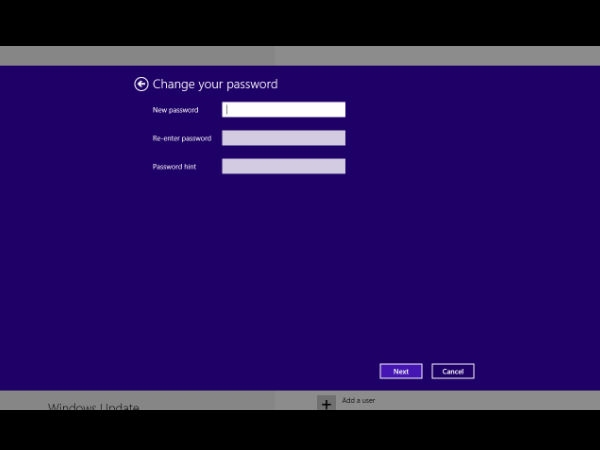Select the Re-enter password field
The width and height of the screenshot is (600, 450).
tap(284, 138)
